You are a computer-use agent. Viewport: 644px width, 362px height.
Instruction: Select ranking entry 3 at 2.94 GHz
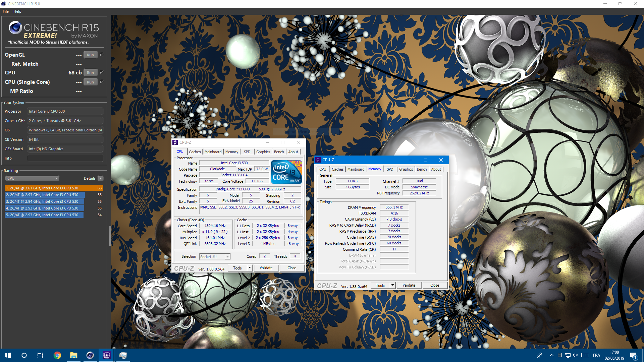point(54,201)
